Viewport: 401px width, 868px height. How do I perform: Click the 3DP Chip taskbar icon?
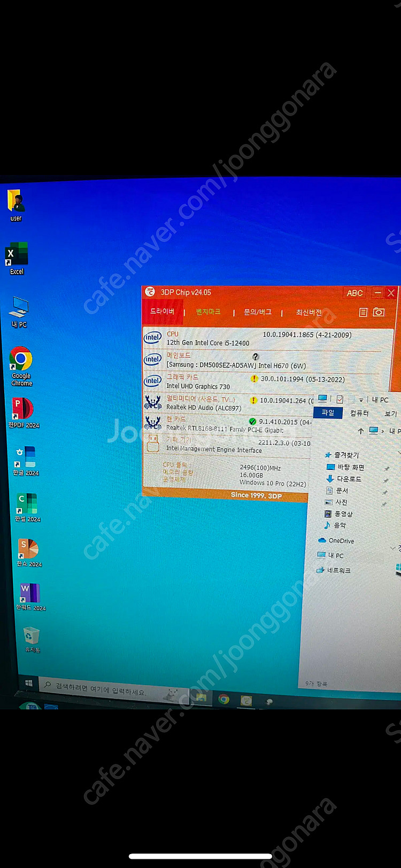click(246, 700)
